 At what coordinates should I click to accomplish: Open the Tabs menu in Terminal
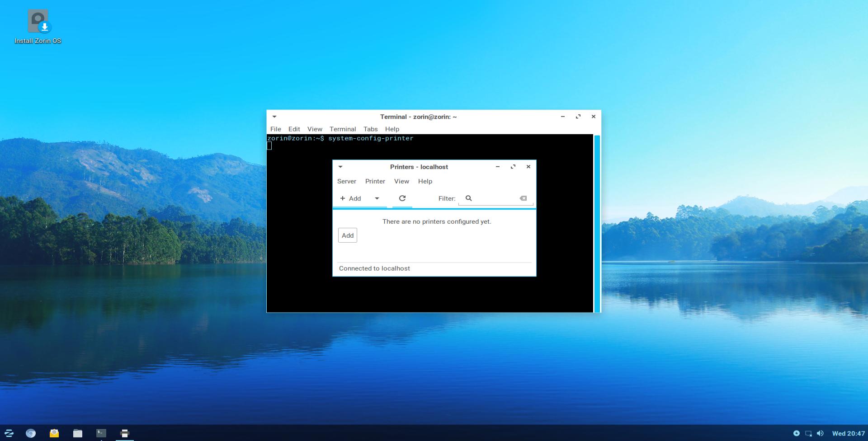[370, 129]
